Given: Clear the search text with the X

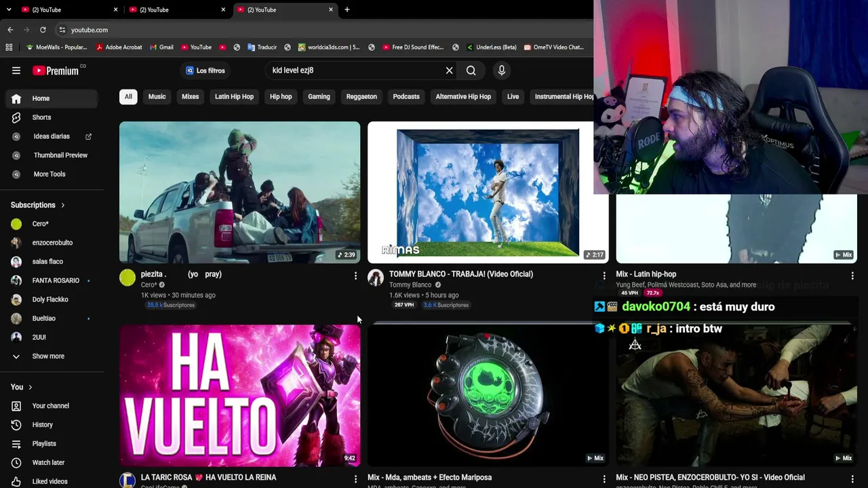Looking at the screenshot, I should click(449, 70).
